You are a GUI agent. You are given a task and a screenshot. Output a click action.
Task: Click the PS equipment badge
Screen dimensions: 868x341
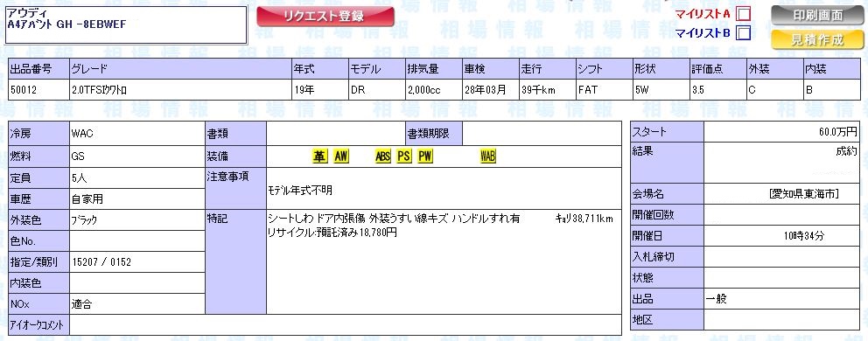pyautogui.click(x=404, y=157)
